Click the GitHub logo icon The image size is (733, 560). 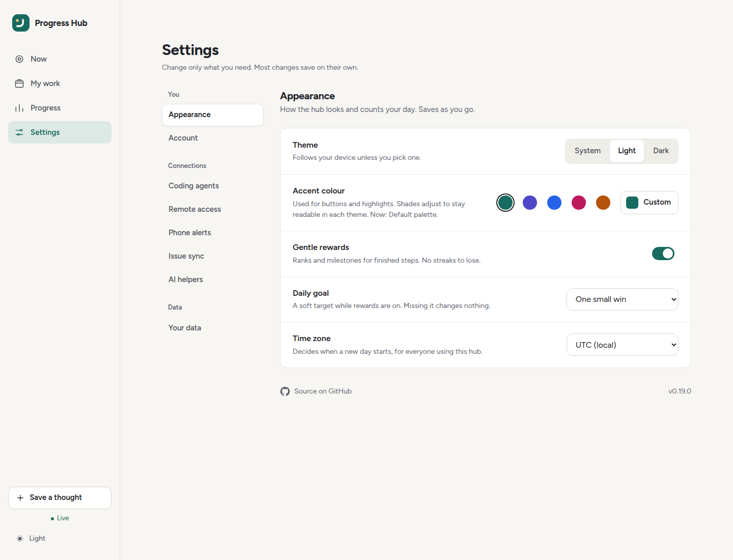tap(285, 391)
